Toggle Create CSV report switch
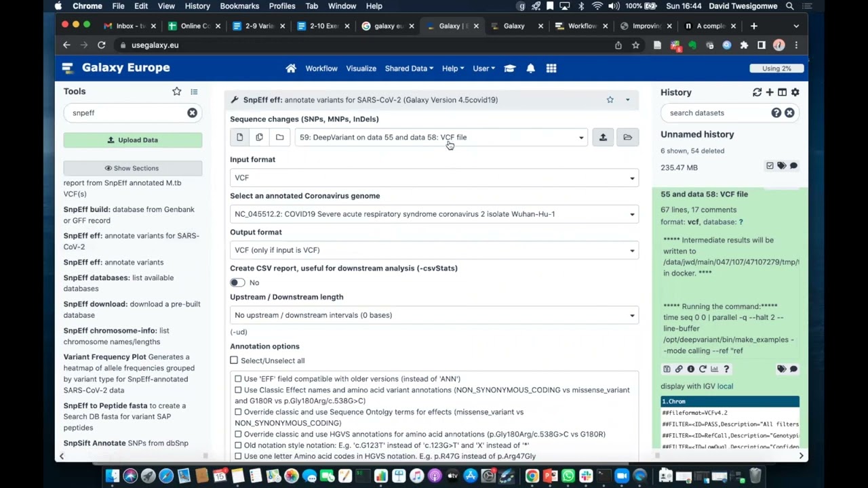 tap(237, 283)
